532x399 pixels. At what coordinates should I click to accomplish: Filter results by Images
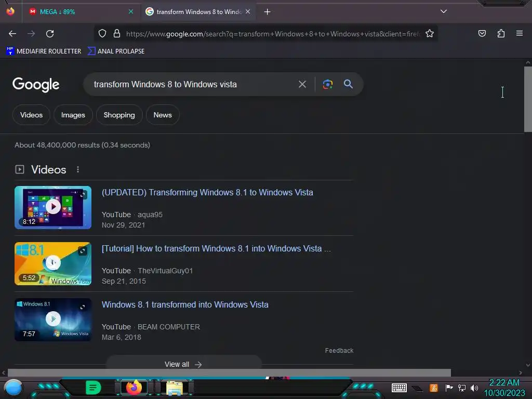coord(73,115)
